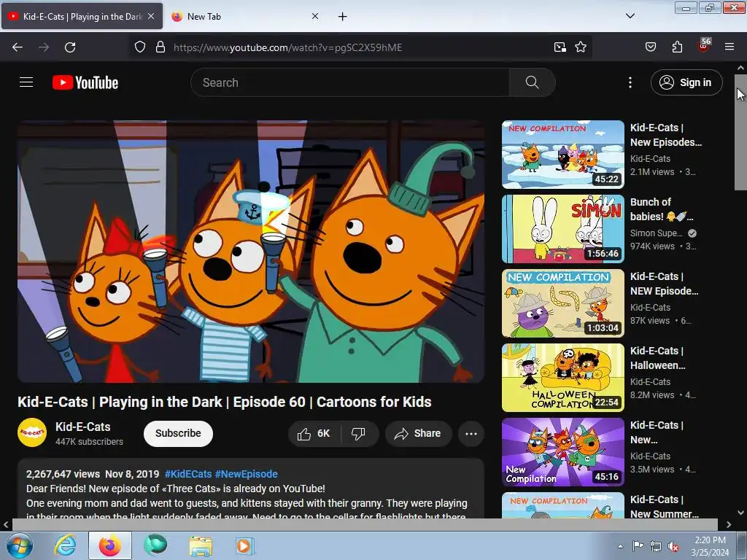Open the network tray icon
747x560 pixels.
pyautogui.click(x=656, y=546)
